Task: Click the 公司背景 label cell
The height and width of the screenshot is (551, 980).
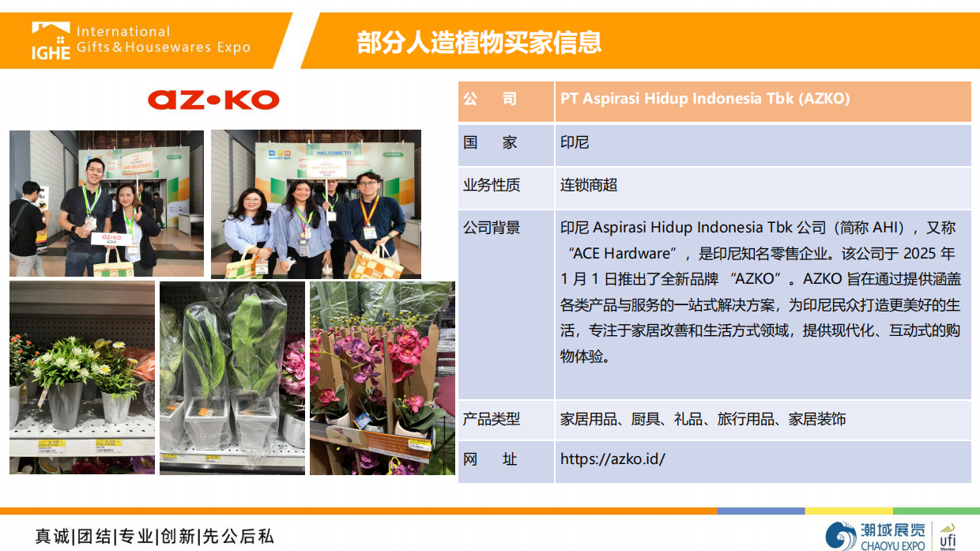Action: point(506,304)
